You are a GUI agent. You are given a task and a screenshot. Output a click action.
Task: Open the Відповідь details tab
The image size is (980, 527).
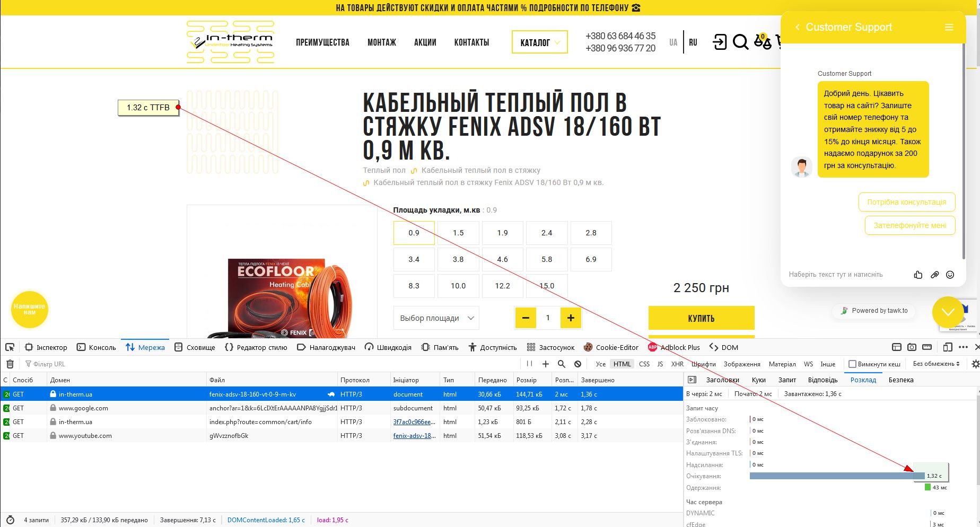822,380
